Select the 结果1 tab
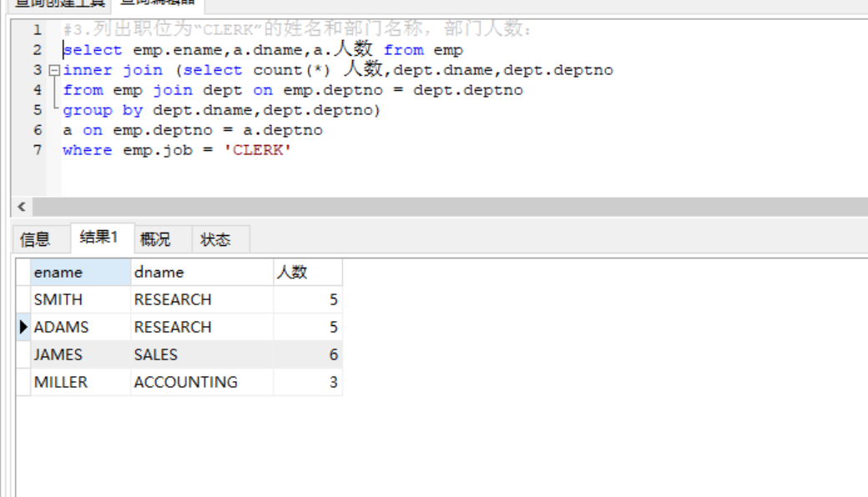868x497 pixels. [x=99, y=238]
